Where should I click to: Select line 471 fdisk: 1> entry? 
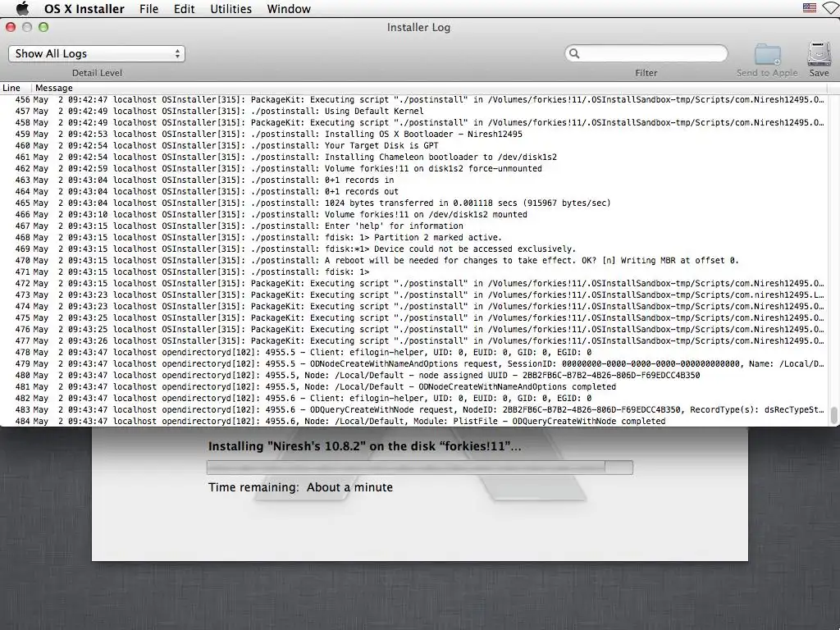(x=415, y=272)
